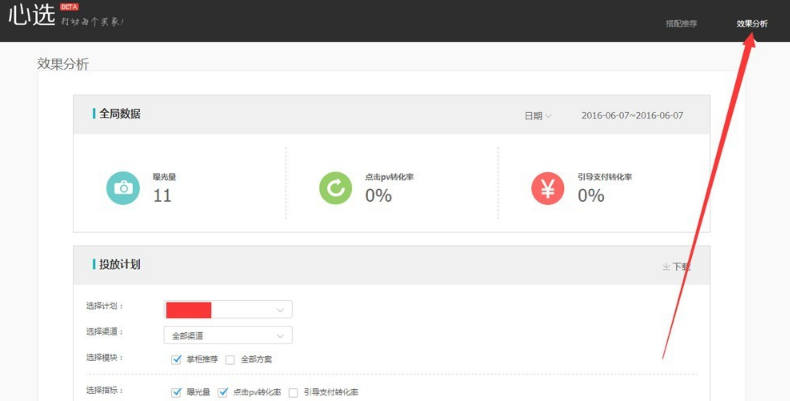Click the red yen 引导支付转化率 icon
The image size is (790, 401).
click(x=548, y=188)
